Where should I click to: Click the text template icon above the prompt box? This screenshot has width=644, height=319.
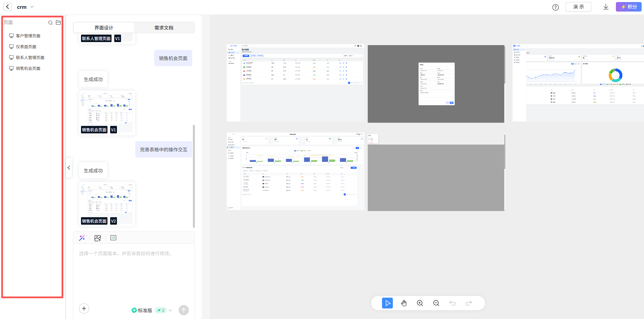113,238
